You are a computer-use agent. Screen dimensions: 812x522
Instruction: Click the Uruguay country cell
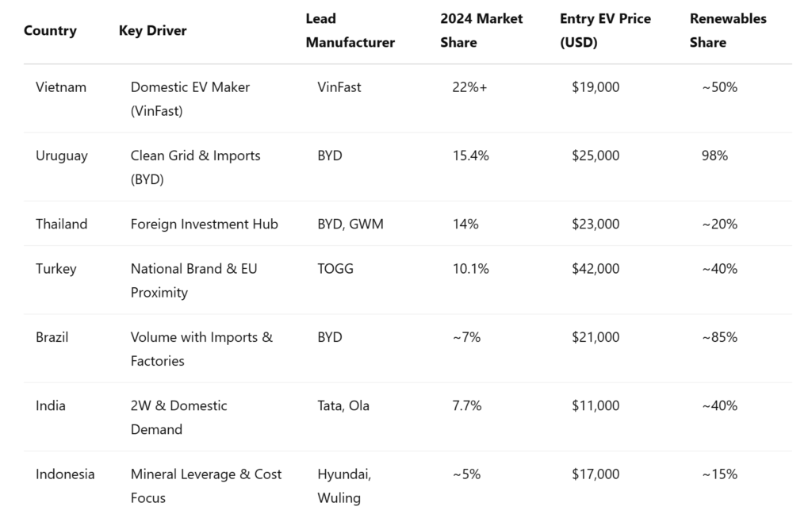click(62, 155)
